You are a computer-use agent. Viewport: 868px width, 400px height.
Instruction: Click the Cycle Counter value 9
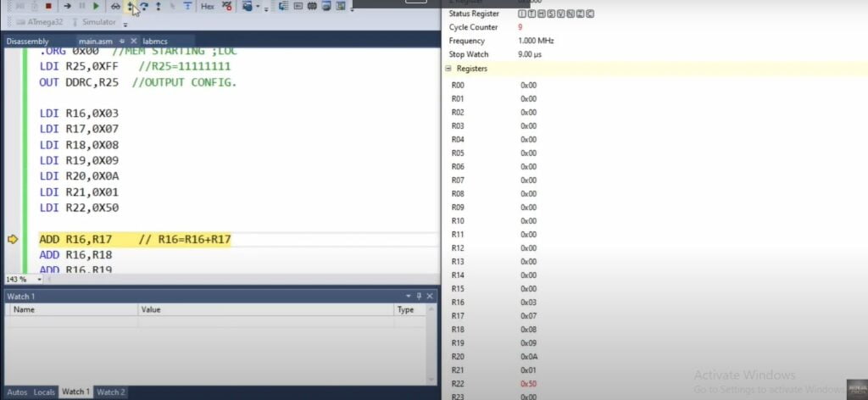click(x=520, y=27)
